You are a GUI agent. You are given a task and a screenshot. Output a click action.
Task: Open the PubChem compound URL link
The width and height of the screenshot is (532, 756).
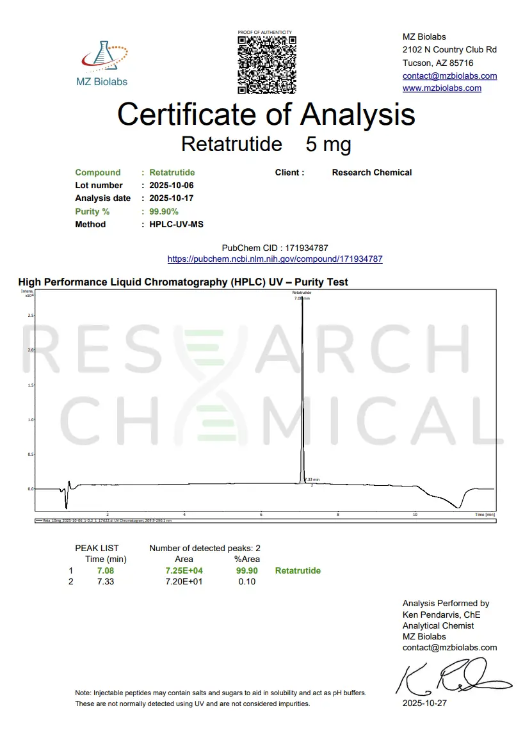[x=275, y=259]
